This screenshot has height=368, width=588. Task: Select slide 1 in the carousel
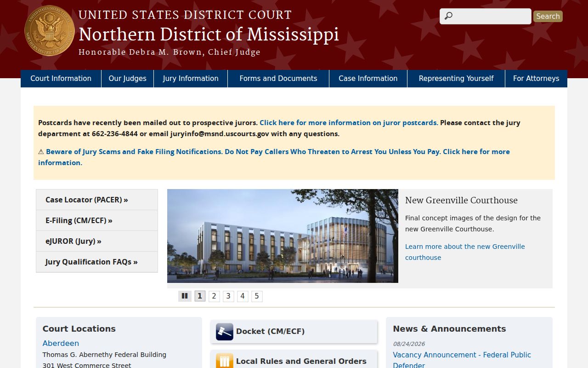200,296
